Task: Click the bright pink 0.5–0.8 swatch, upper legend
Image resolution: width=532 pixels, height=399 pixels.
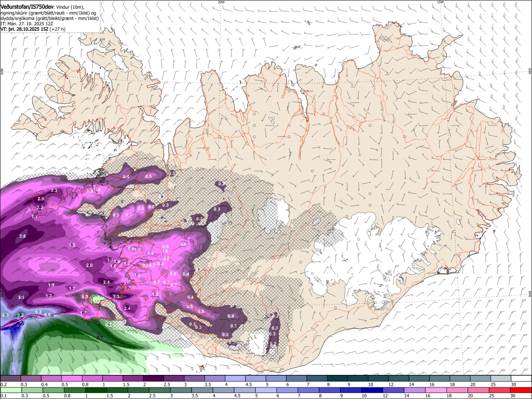Action: tap(71, 379)
